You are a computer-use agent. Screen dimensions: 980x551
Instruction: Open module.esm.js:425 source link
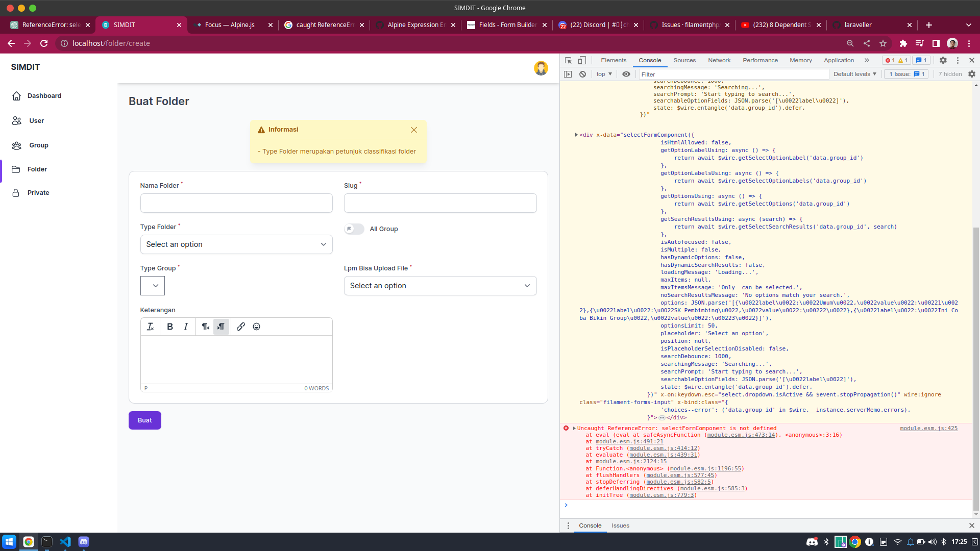tap(928, 429)
